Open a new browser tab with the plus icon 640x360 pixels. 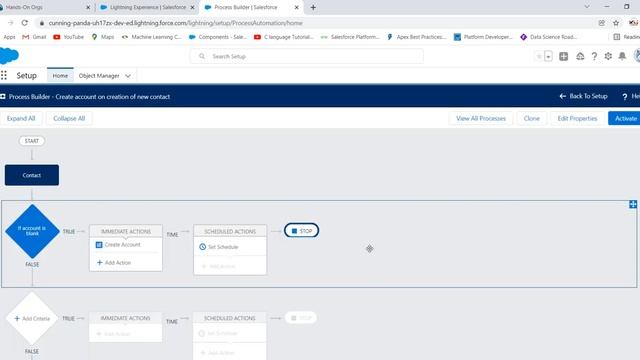(313, 7)
